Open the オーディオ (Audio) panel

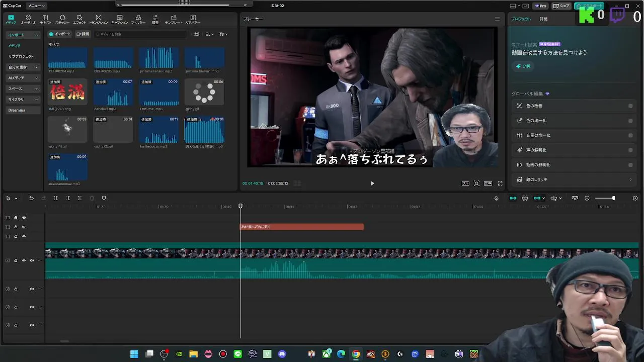(x=28, y=19)
